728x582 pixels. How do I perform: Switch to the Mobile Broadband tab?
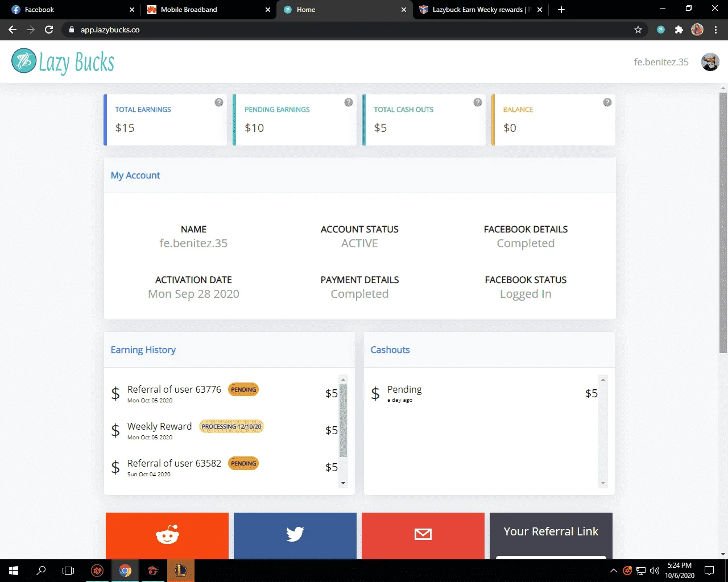[208, 10]
